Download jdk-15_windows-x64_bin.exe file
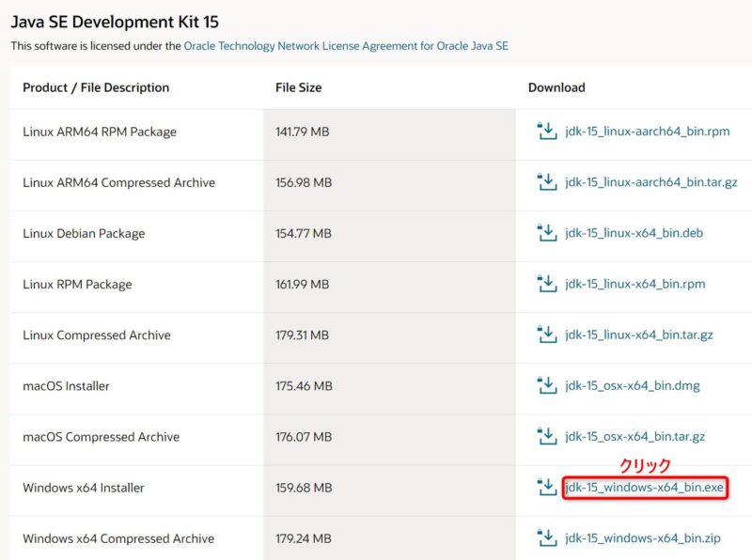 coord(645,488)
